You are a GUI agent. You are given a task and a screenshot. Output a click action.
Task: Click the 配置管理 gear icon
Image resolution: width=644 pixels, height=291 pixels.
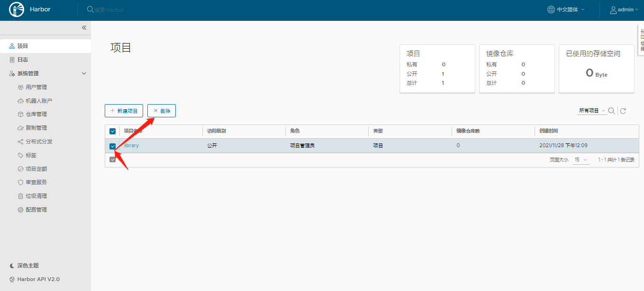click(x=20, y=210)
